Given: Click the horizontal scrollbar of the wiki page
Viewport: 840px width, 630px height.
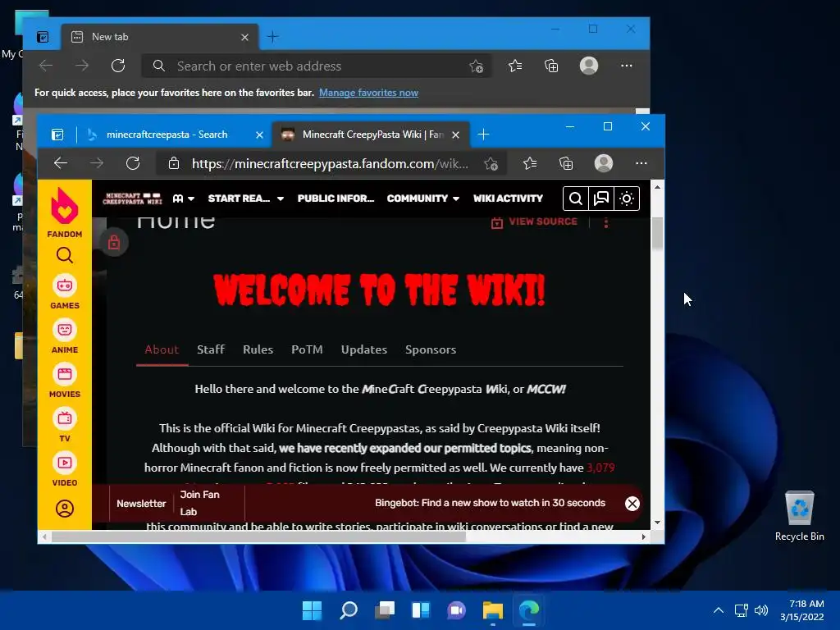Looking at the screenshot, I should click(x=258, y=536).
